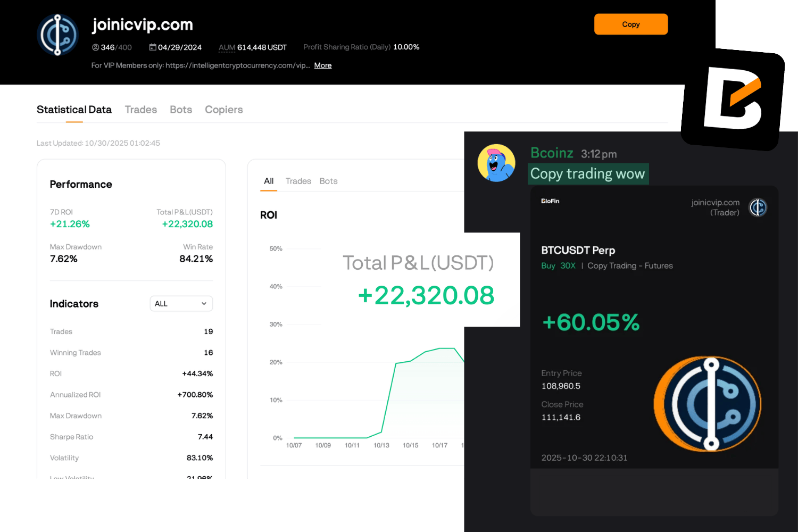Click the Entry Price value 108,960.5

coord(561,386)
